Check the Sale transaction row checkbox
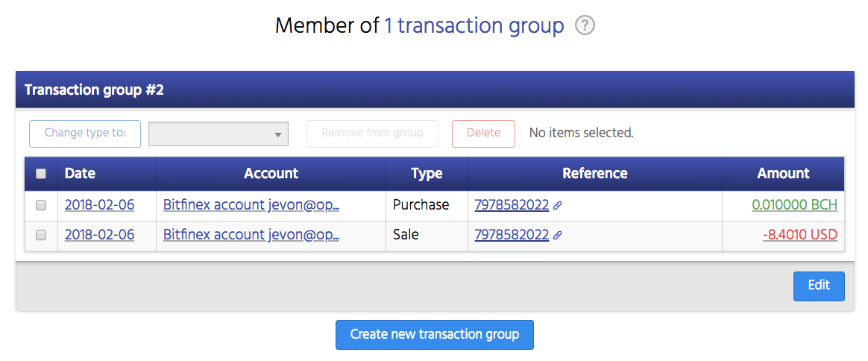 pyautogui.click(x=41, y=235)
